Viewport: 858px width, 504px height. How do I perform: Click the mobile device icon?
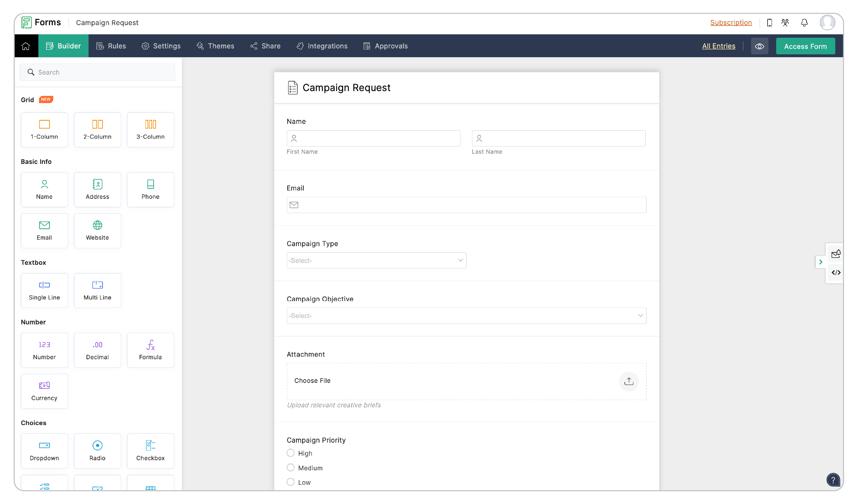[769, 22]
